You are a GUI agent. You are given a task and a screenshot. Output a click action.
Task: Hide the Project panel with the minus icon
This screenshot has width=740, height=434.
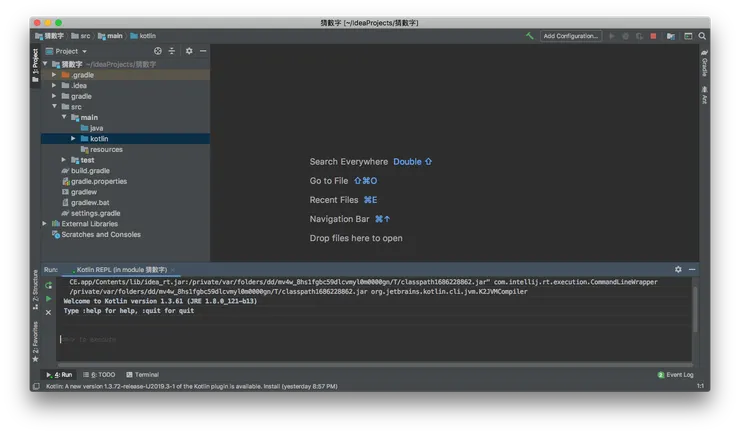point(203,51)
